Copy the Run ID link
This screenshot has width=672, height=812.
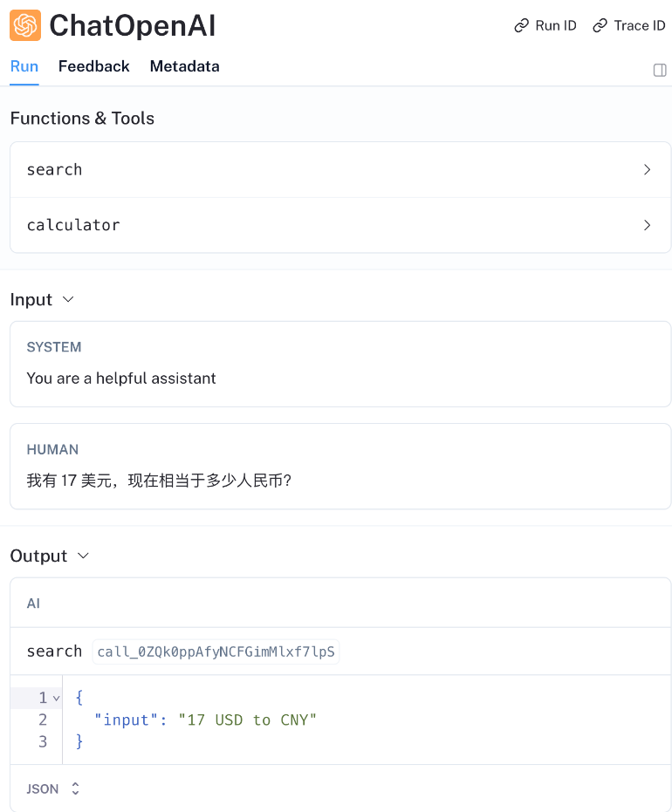tap(545, 25)
